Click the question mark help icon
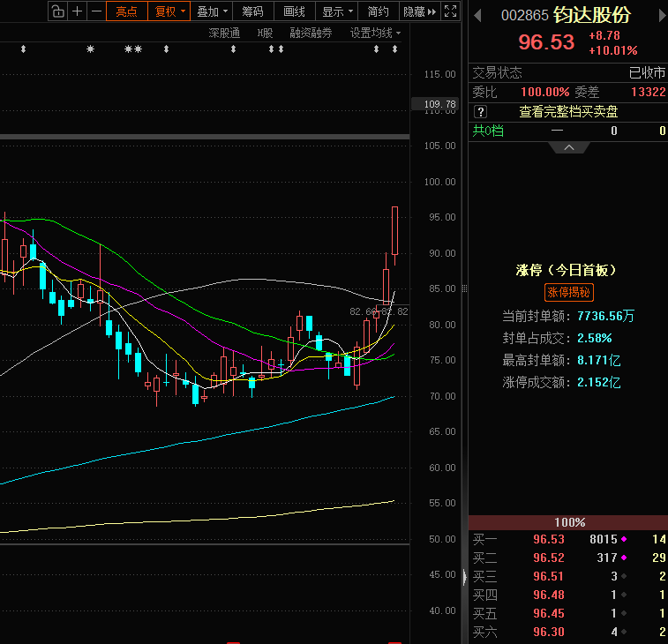 (x=480, y=112)
